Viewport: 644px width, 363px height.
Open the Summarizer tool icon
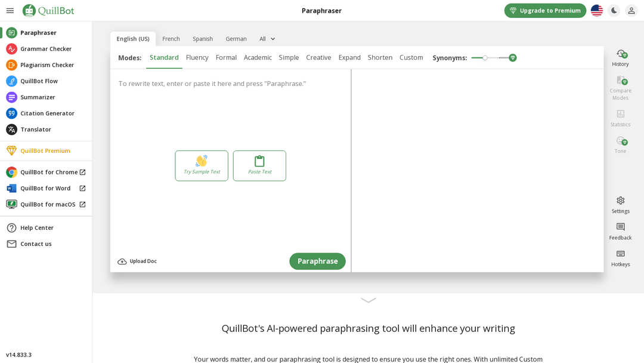point(11,97)
